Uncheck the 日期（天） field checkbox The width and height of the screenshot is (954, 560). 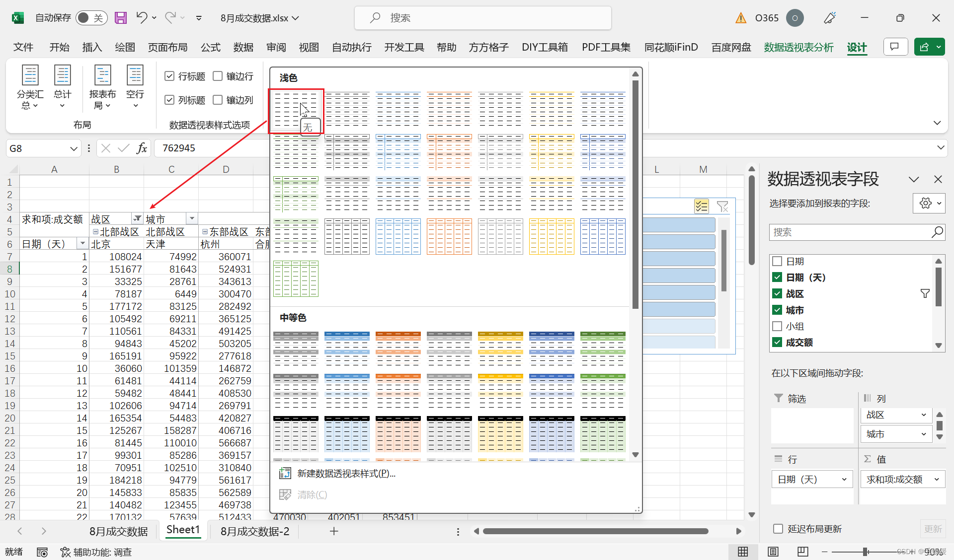(x=778, y=278)
